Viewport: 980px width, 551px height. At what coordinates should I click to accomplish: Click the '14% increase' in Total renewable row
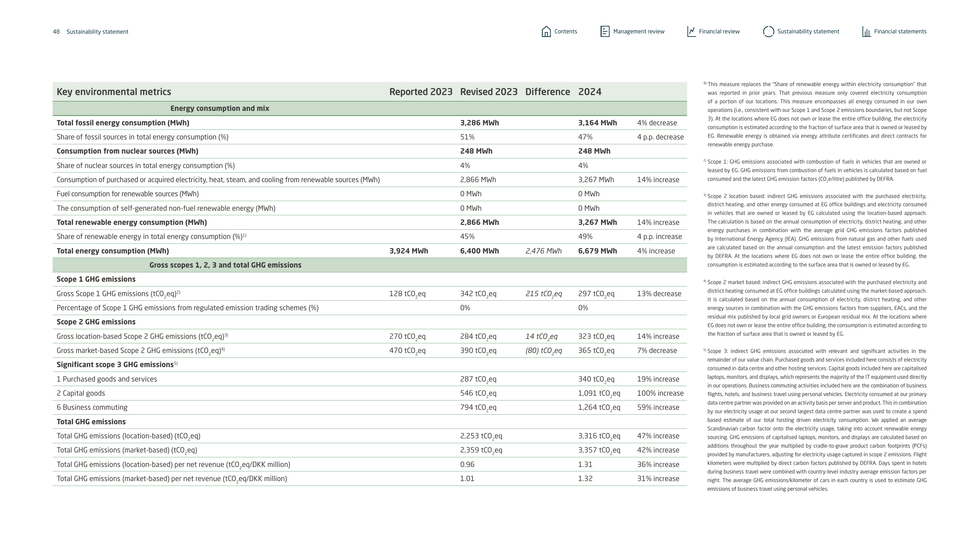658,222
